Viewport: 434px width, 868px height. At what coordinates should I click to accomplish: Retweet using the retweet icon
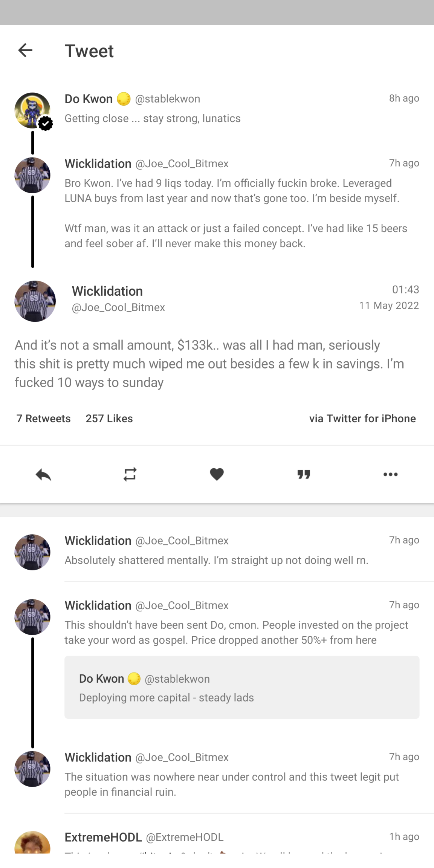click(x=130, y=474)
